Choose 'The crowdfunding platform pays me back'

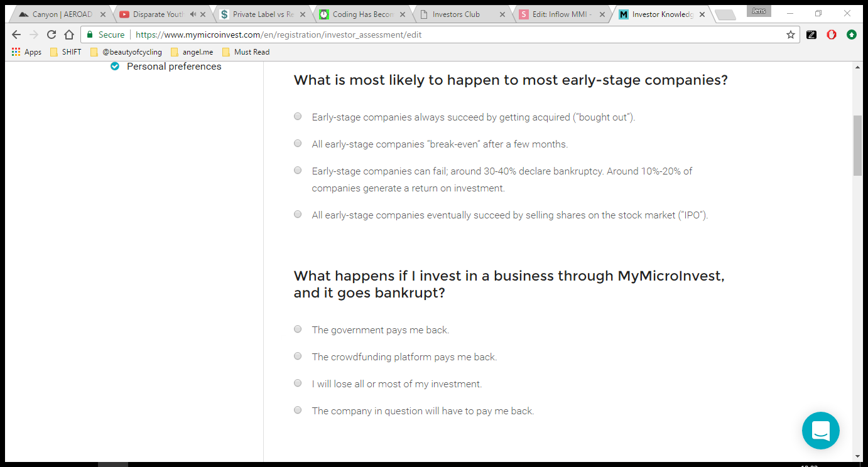[x=298, y=356]
